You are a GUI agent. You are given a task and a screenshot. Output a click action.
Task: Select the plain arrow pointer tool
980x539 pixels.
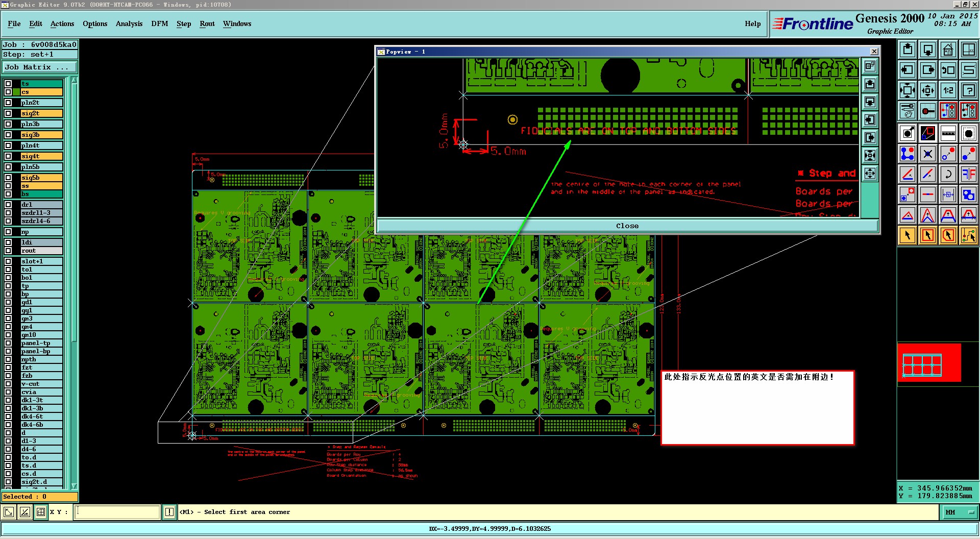[907, 235]
